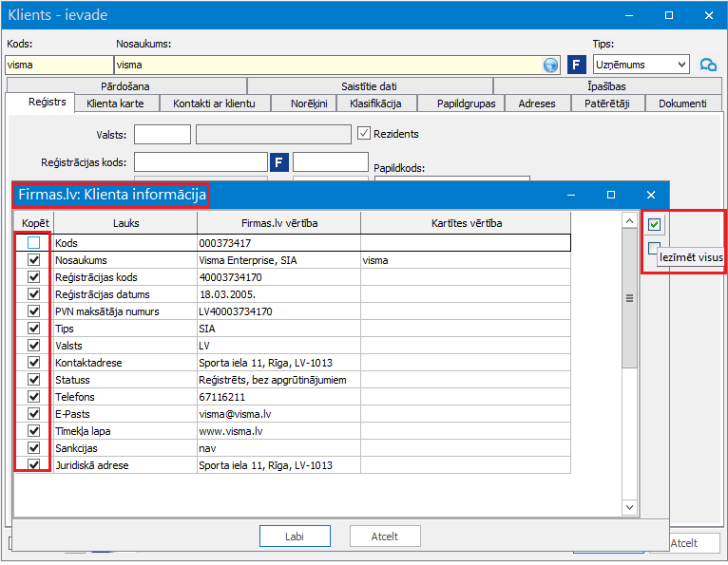The width and height of the screenshot is (728, 565).
Task: Close the Firmas.lv Klienta informācija dialog
Action: [651, 195]
